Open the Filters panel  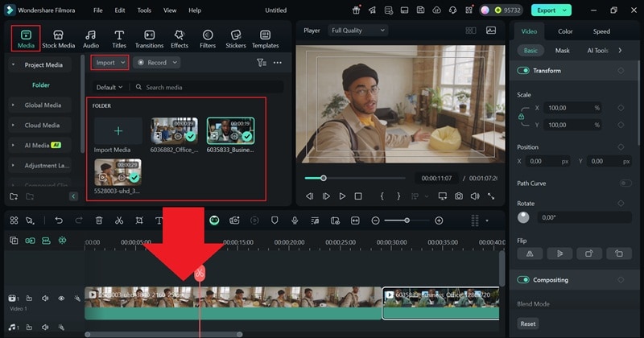tap(208, 39)
